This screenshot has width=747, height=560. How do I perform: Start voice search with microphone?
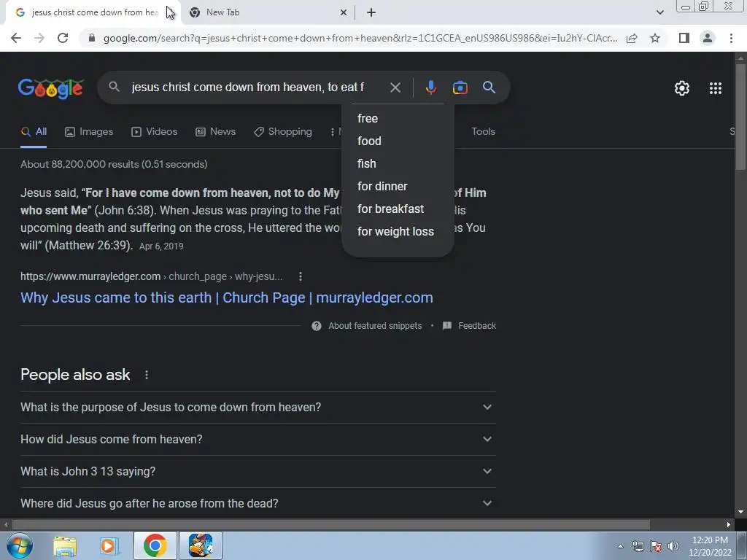point(430,87)
